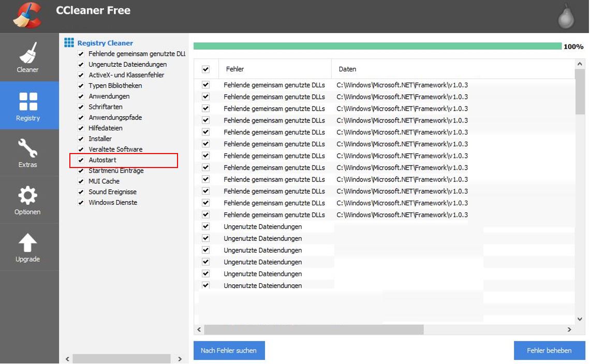Click the Registry Cleaner grid icon
The height and width of the screenshot is (364, 590).
[x=69, y=42]
